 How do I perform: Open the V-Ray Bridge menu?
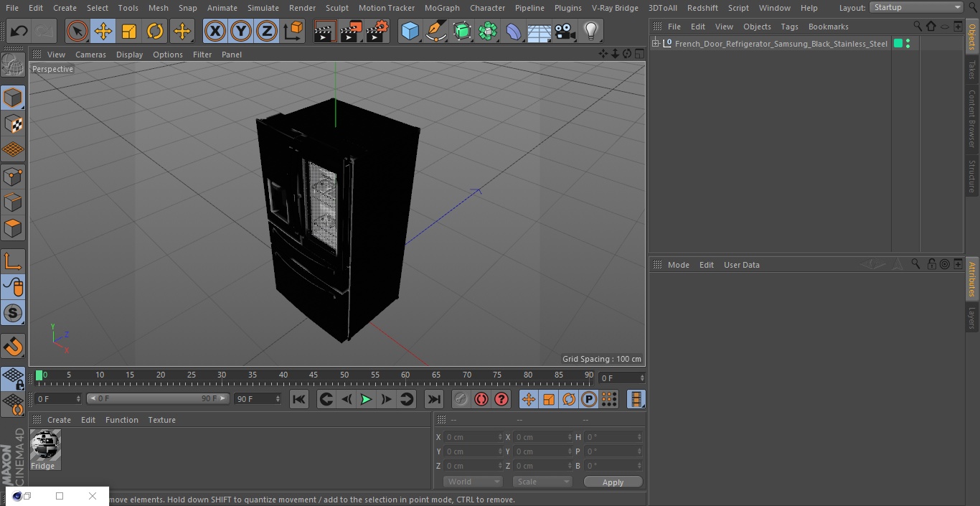click(x=615, y=8)
